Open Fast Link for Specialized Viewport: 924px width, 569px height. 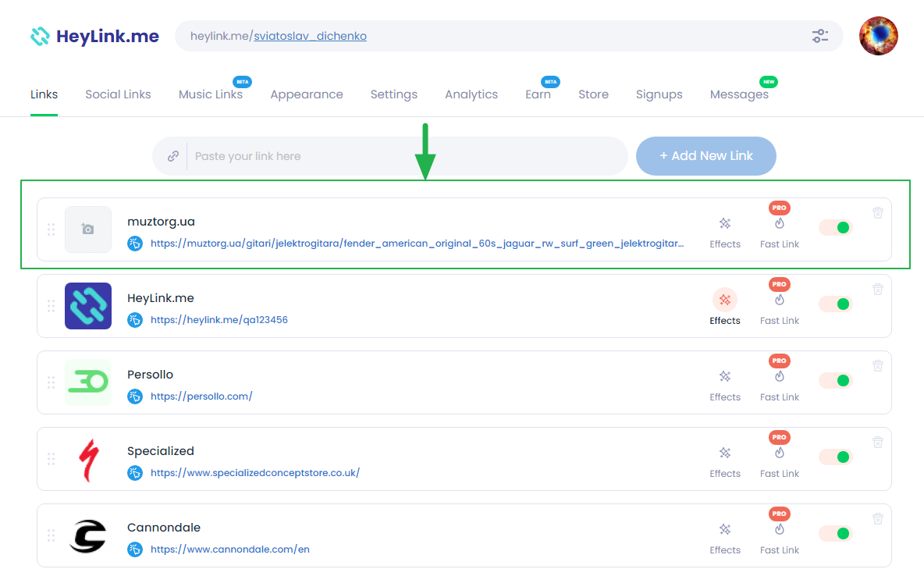(779, 462)
